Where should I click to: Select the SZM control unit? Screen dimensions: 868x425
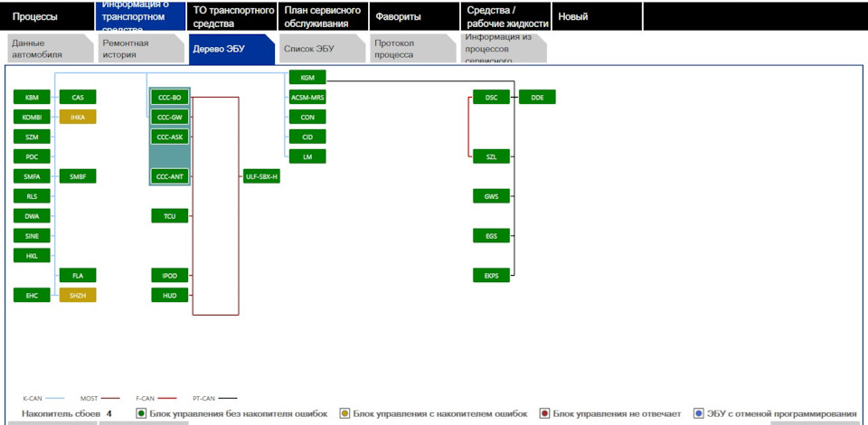pos(32,137)
